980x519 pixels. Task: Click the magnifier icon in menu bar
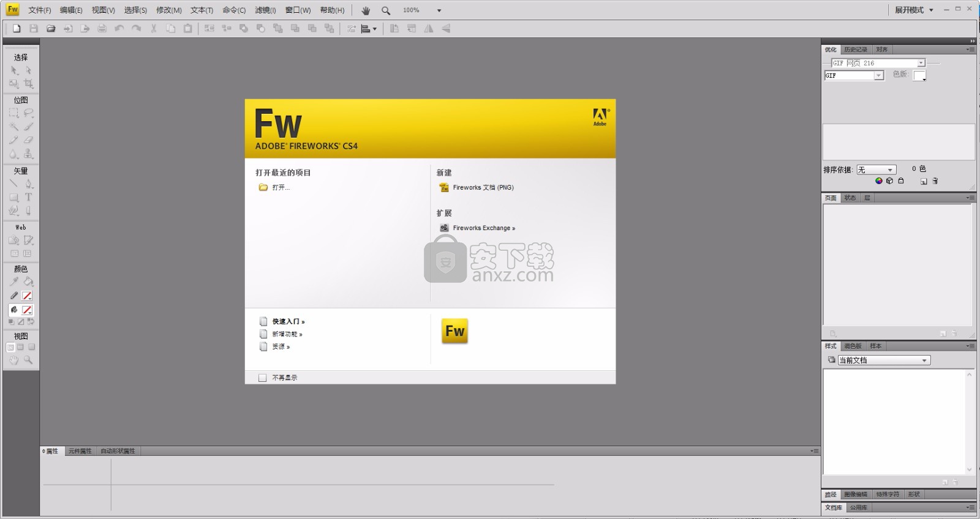tap(386, 10)
